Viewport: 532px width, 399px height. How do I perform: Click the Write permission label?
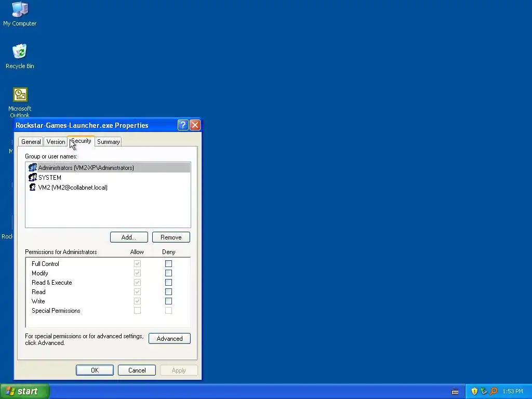(x=38, y=301)
